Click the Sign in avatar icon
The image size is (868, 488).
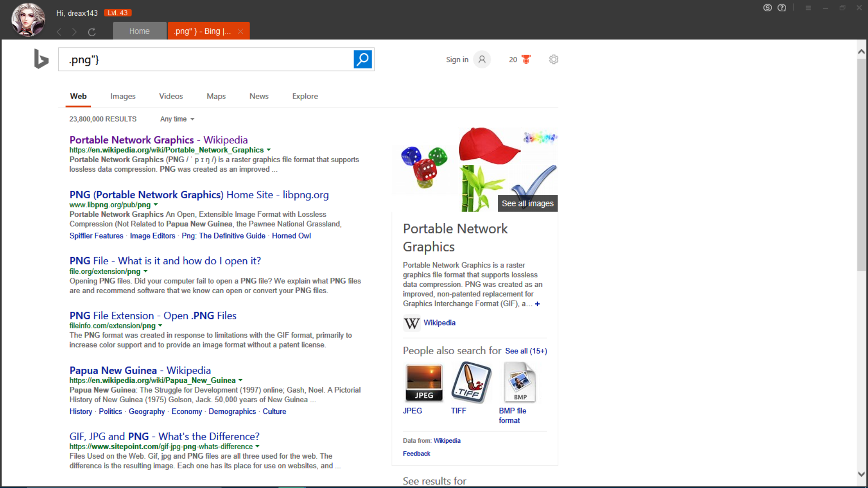click(x=482, y=59)
